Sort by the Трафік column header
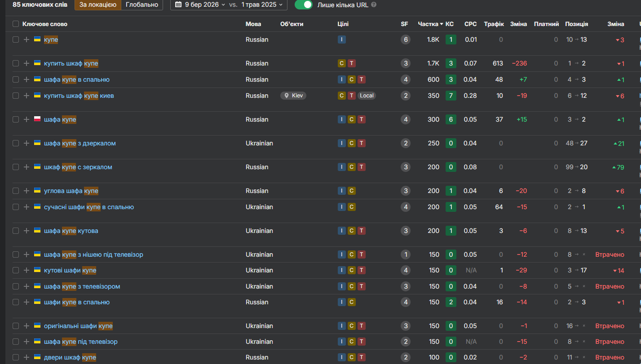This screenshot has width=641, height=364. point(494,24)
